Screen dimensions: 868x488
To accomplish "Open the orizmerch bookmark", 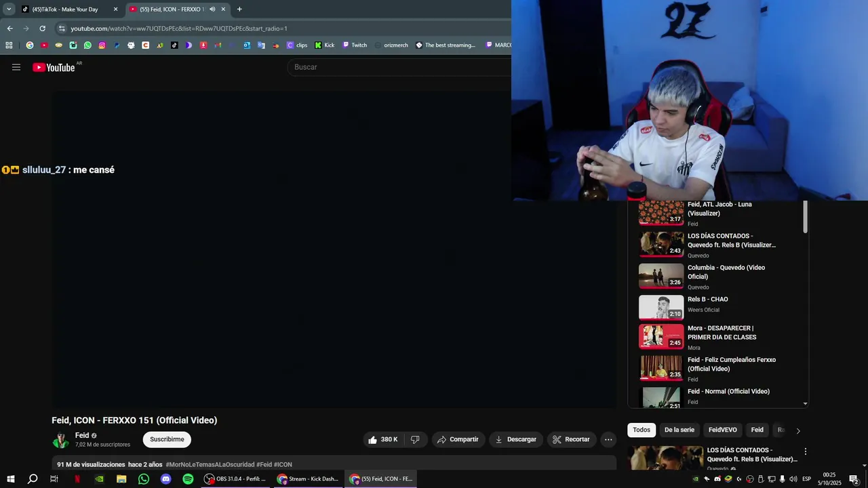I will click(391, 45).
